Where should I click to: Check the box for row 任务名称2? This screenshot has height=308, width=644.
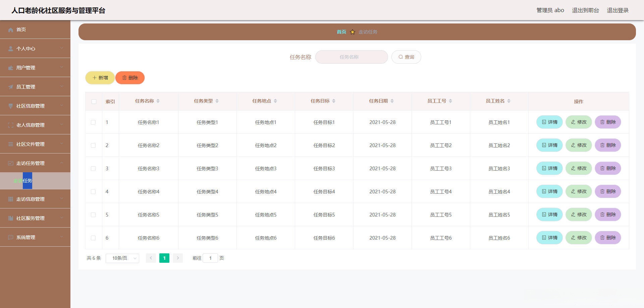coord(93,145)
